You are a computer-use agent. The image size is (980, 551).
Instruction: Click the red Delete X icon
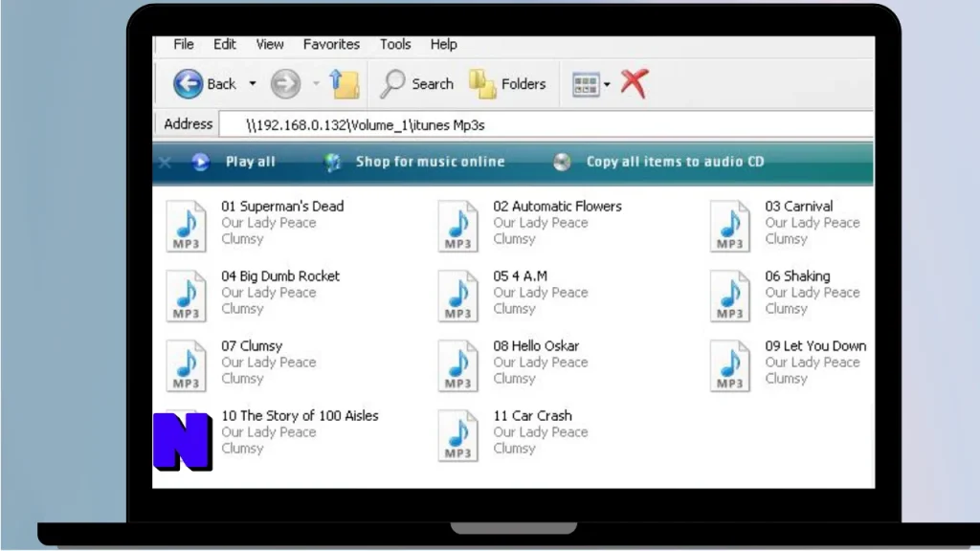point(635,83)
